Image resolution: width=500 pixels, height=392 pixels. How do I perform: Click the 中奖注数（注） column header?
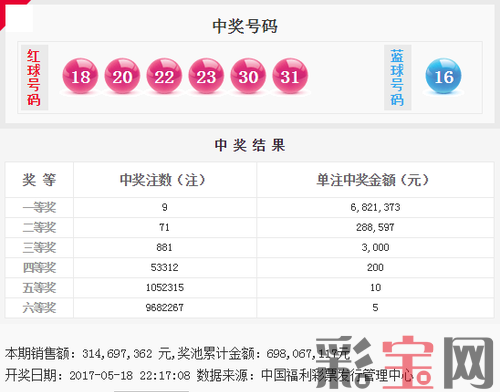(x=163, y=180)
